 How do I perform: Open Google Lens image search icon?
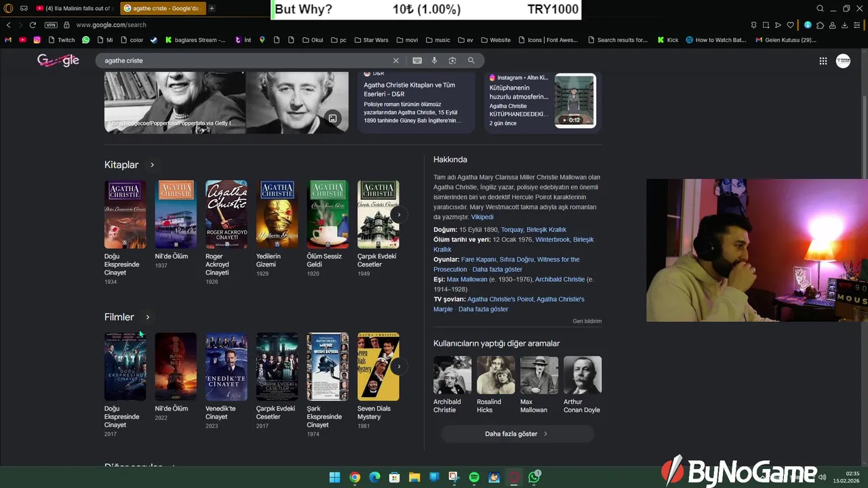452,60
